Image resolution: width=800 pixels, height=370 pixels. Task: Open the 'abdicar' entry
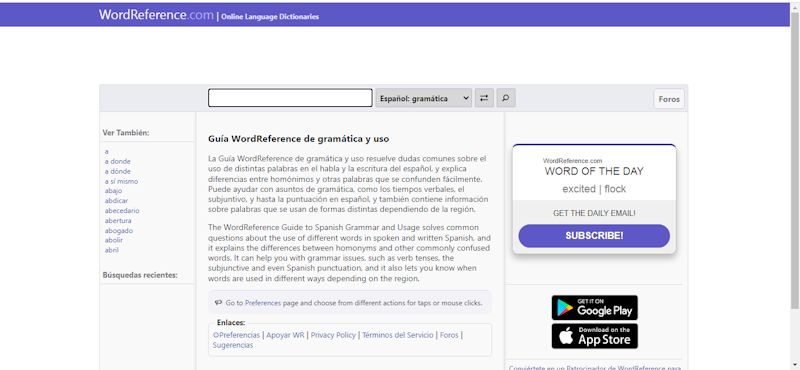[115, 201]
